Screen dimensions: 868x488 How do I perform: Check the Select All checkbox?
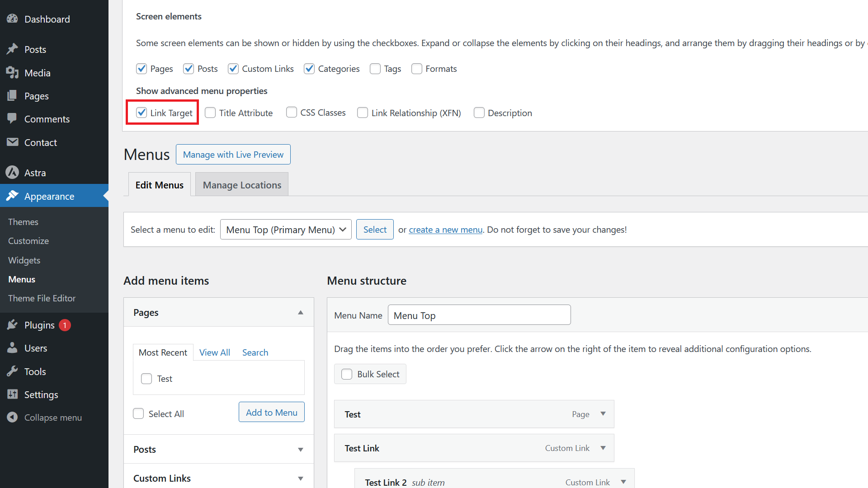click(138, 413)
